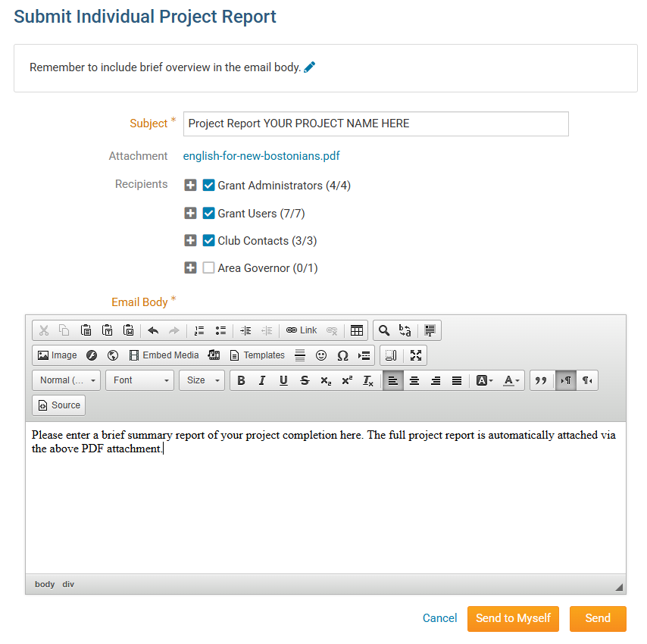
Task: Maximize the editor with the fullscreen icon
Action: (416, 355)
